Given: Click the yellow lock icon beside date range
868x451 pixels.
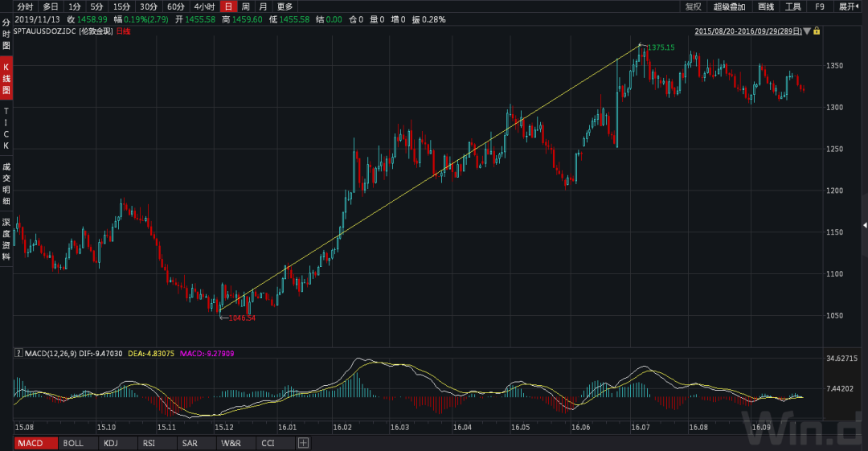Looking at the screenshot, I should [817, 31].
